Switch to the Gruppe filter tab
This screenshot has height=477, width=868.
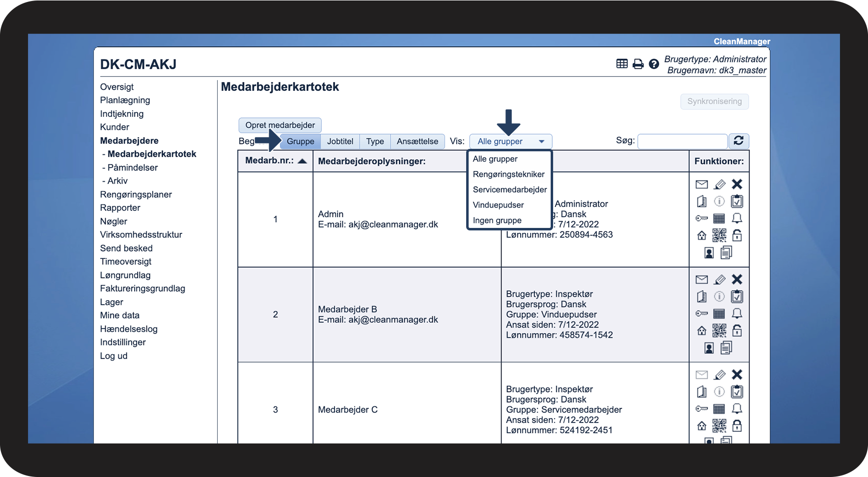click(301, 141)
